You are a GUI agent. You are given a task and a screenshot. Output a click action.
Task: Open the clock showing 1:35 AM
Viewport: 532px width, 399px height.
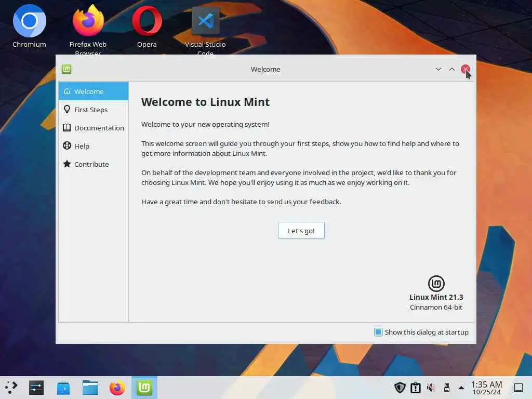(x=486, y=388)
